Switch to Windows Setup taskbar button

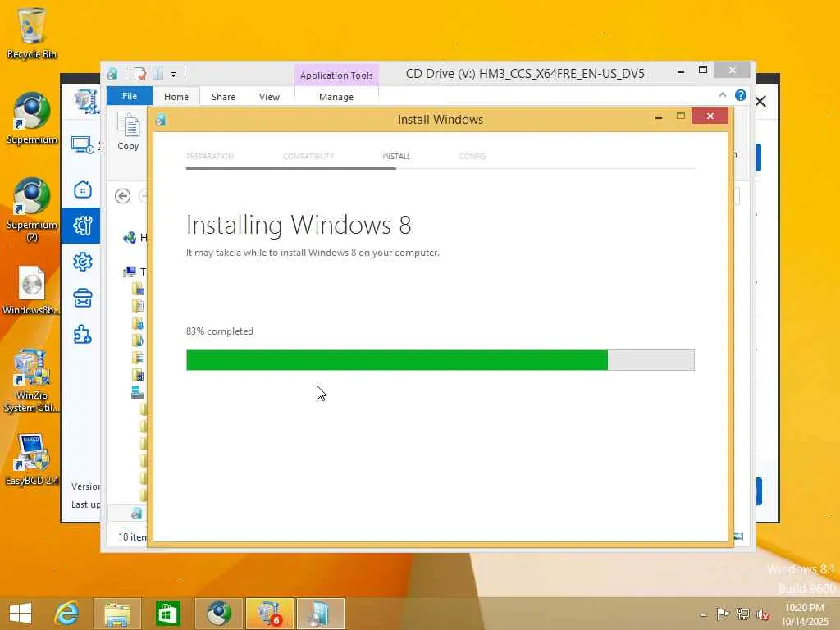click(x=321, y=614)
